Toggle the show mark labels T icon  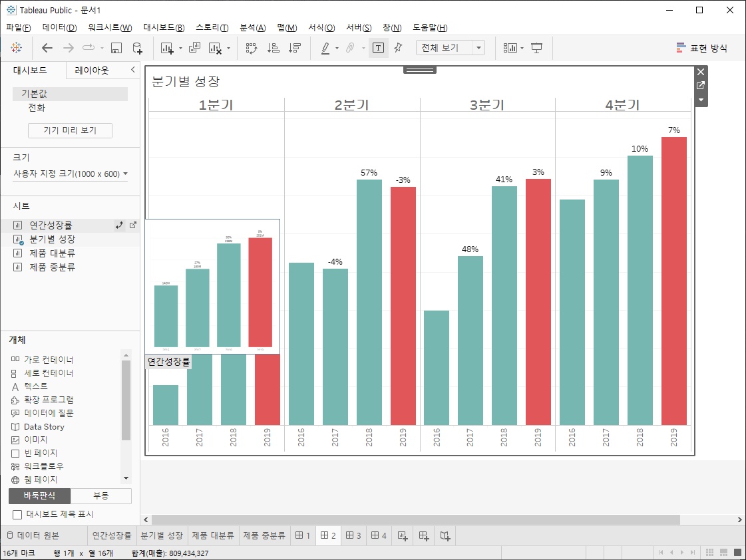tap(378, 47)
